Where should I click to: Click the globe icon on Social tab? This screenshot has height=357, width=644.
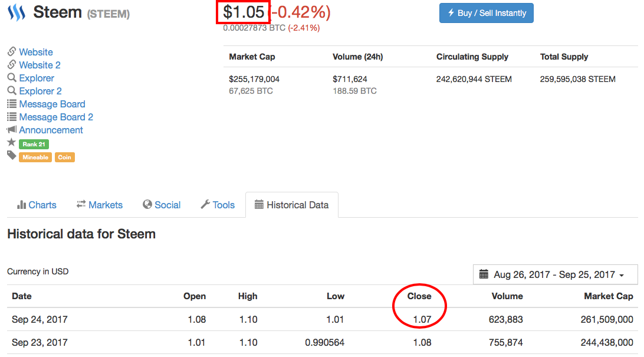147,204
